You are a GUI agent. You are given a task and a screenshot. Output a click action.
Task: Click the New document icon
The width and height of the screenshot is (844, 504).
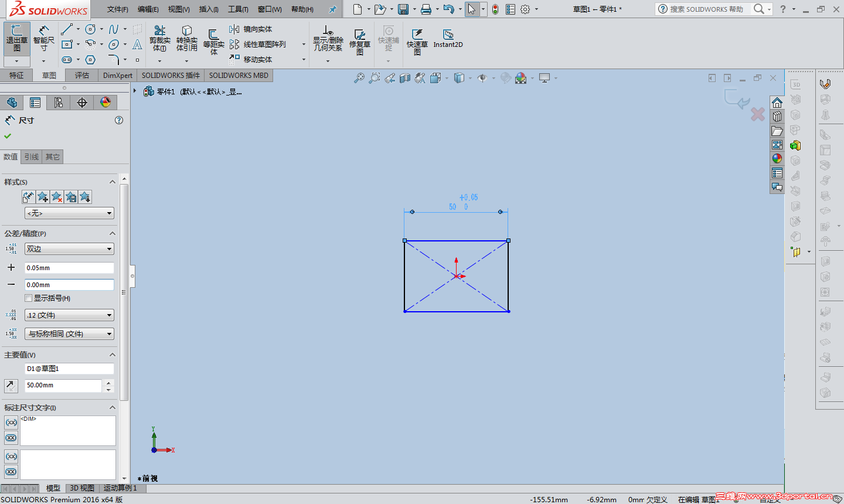[358, 9]
